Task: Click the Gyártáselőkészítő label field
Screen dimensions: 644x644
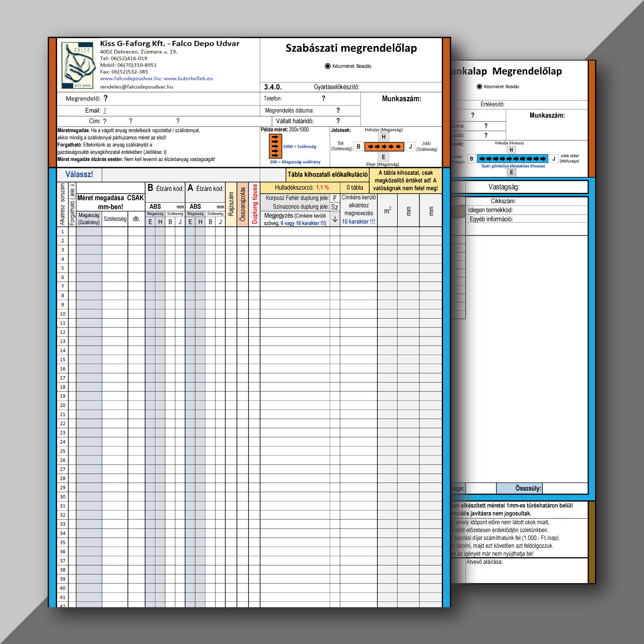Action: tap(337, 87)
